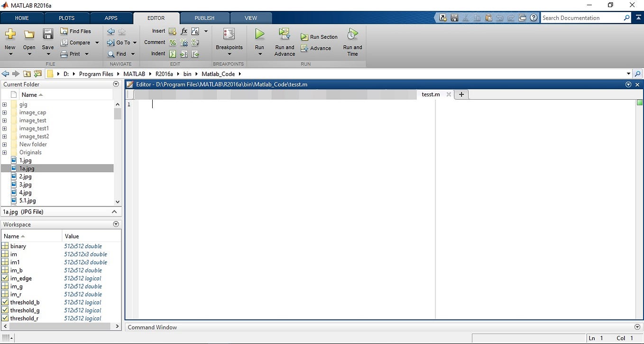The height and width of the screenshot is (344, 644).
Task: Open the Find Files tool
Action: pyautogui.click(x=77, y=31)
